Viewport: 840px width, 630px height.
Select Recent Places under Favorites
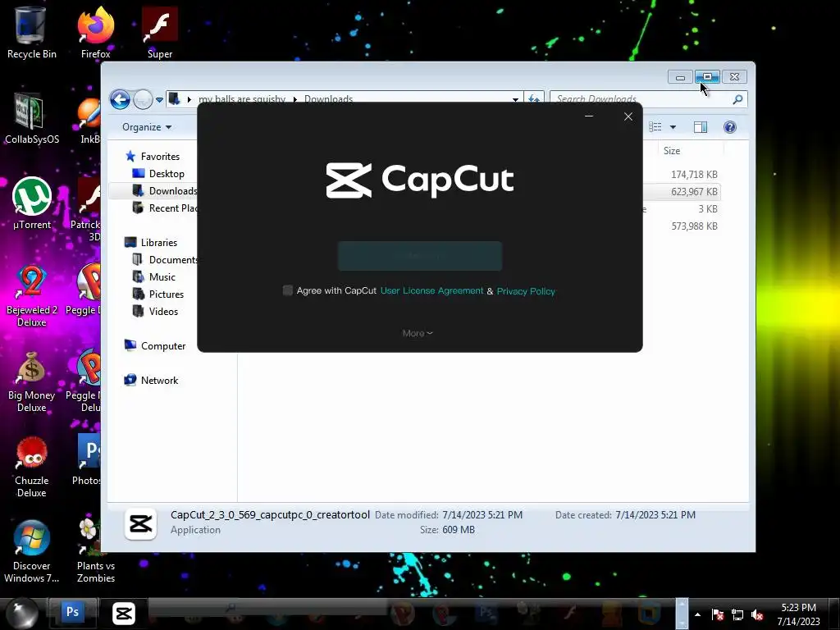tap(165, 208)
